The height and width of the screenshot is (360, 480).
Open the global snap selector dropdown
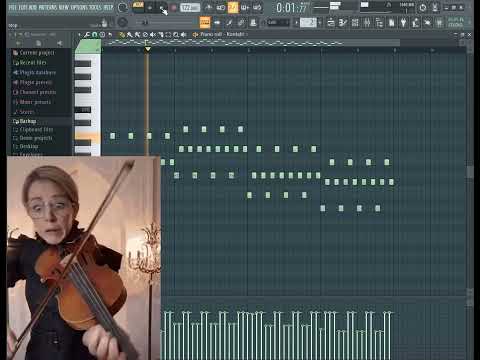click(278, 22)
